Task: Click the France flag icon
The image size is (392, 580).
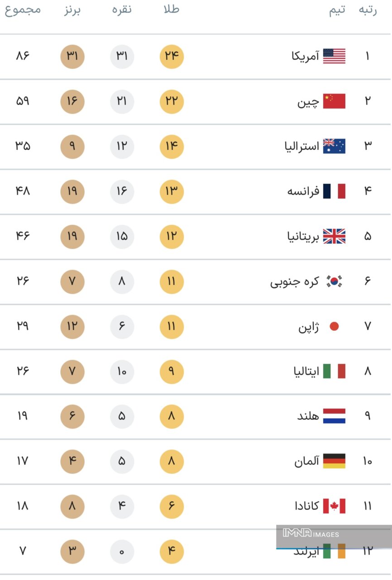Action: coord(334,191)
